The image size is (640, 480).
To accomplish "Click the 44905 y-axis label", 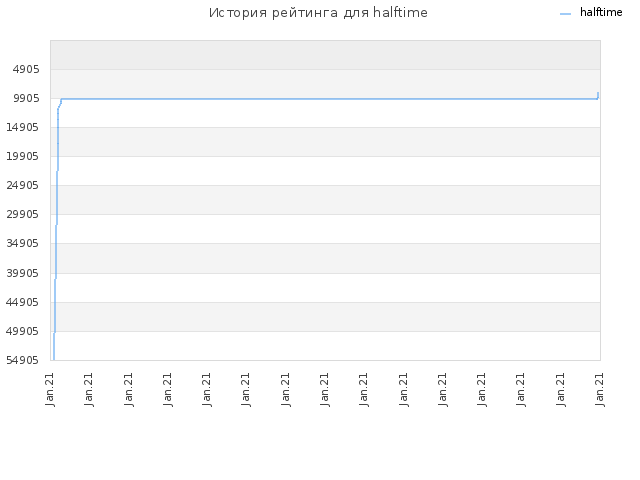I will coord(23,302).
